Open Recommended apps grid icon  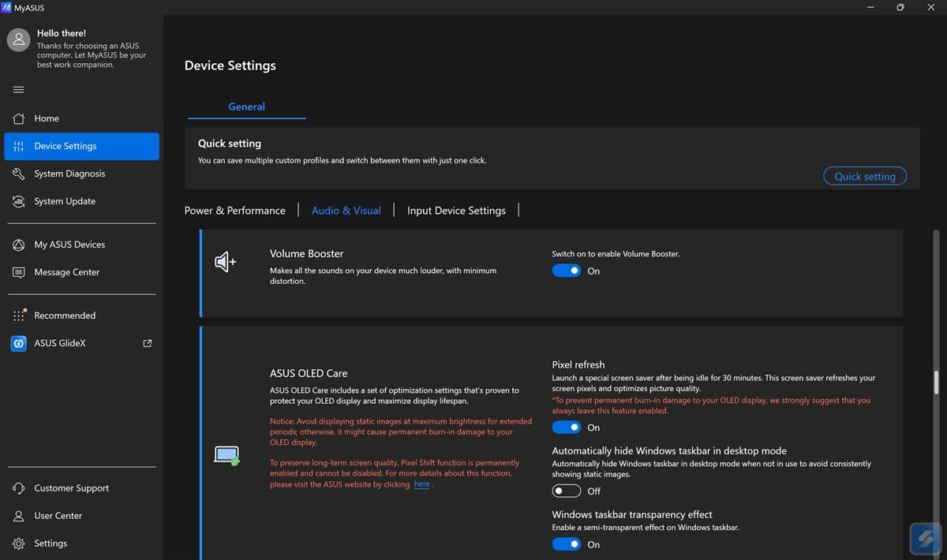pyautogui.click(x=19, y=315)
